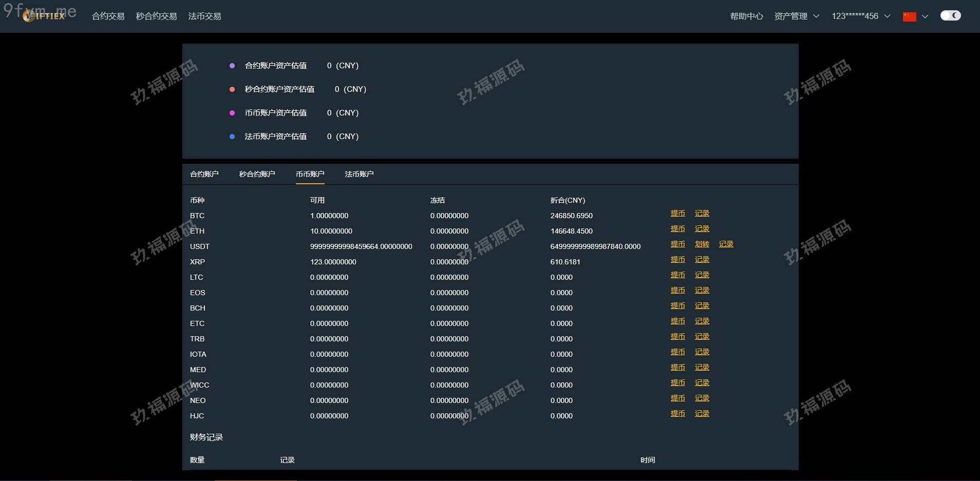Click 划转 transfer for USDT
The image size is (980, 481).
click(x=702, y=244)
